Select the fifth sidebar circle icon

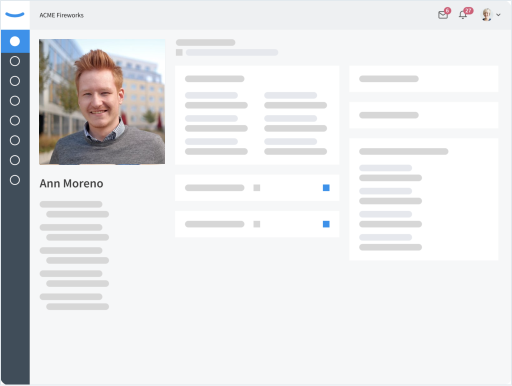coord(15,120)
